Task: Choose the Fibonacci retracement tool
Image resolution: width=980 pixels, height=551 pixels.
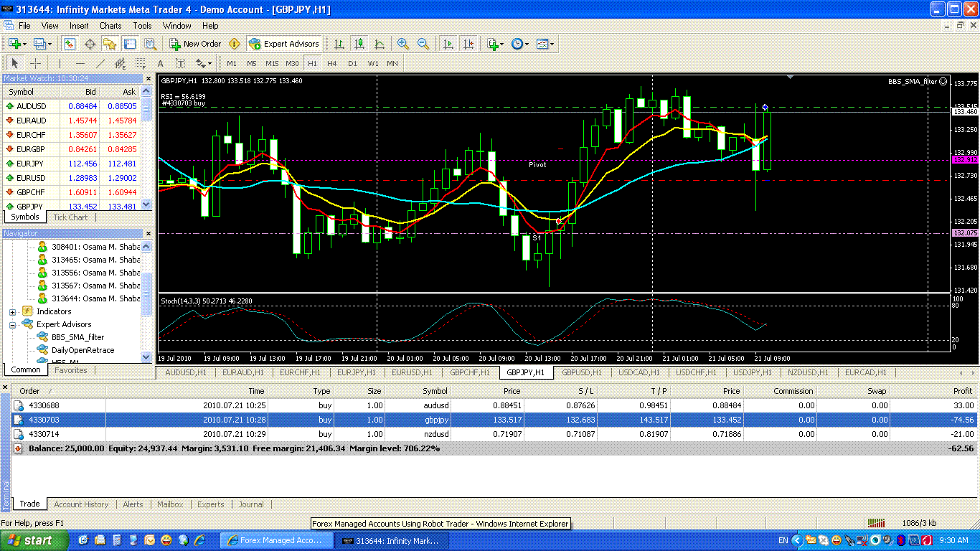Action: pos(141,63)
